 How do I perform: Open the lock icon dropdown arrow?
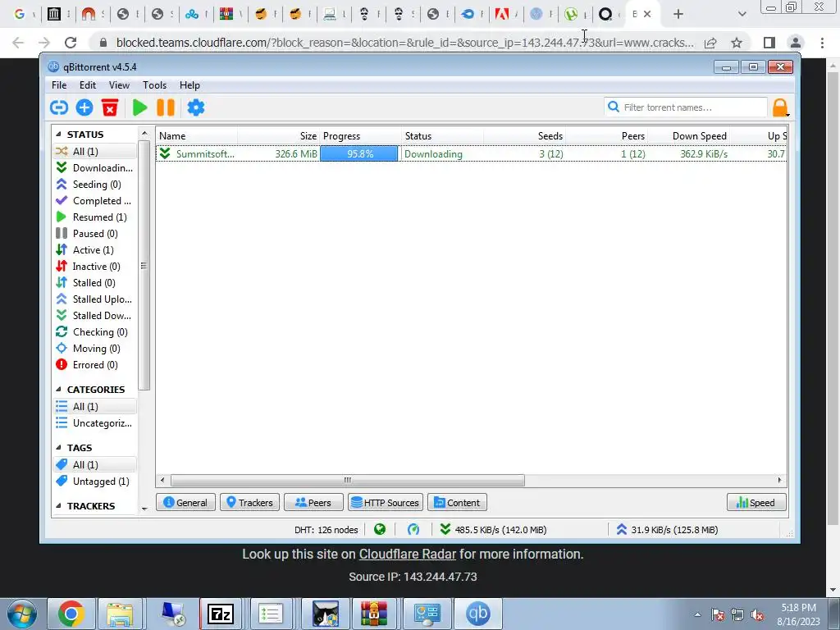click(788, 115)
